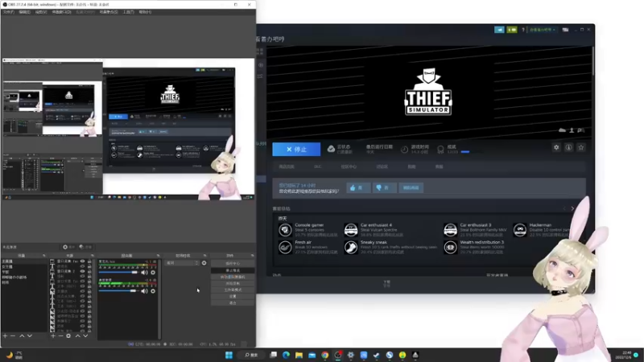This screenshot has width=644, height=362.
Task: Open the Steam account name dropdown
Action: coord(542,30)
